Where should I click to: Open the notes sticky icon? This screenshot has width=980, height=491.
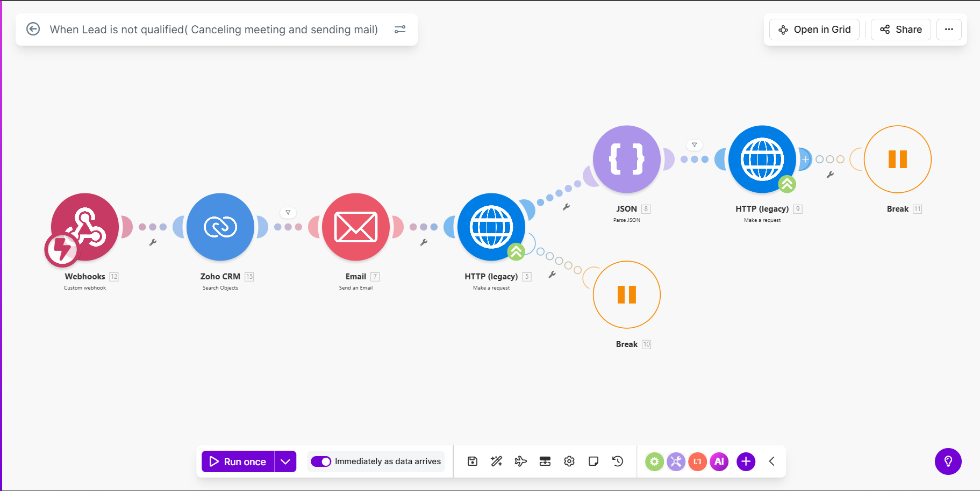point(593,461)
